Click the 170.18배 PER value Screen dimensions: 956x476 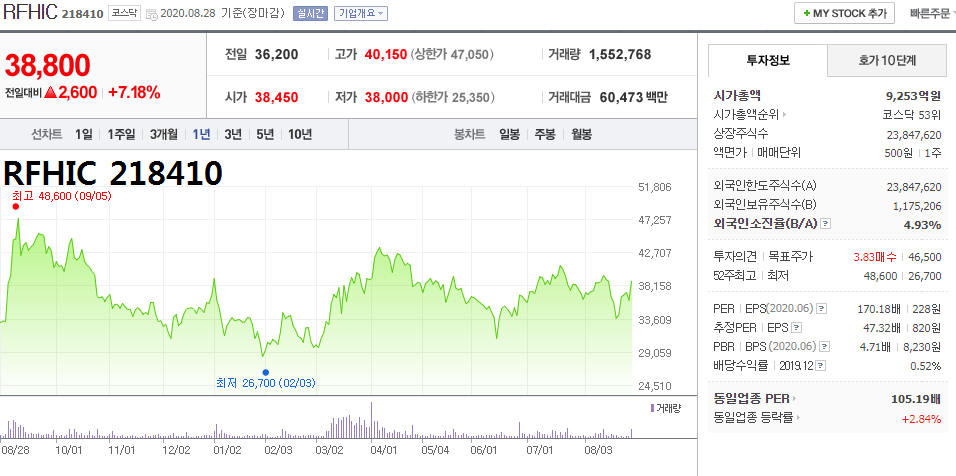point(879,309)
